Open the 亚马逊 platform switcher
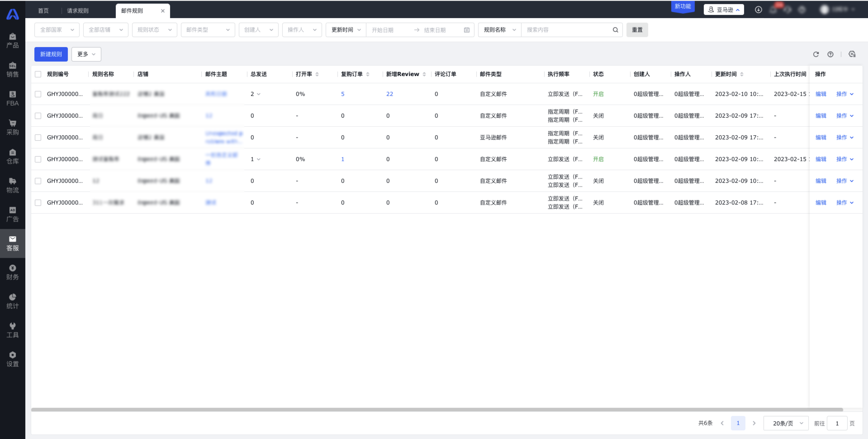This screenshot has height=439, width=868. [x=723, y=10]
